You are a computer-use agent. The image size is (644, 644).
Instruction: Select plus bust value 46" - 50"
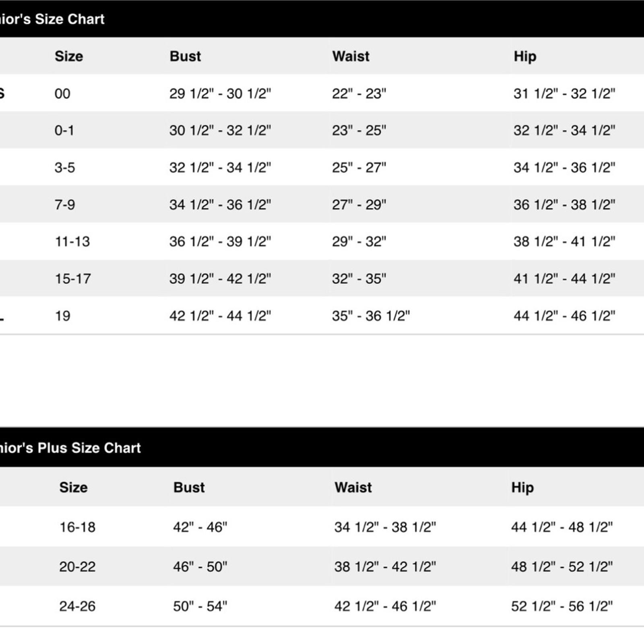200,567
